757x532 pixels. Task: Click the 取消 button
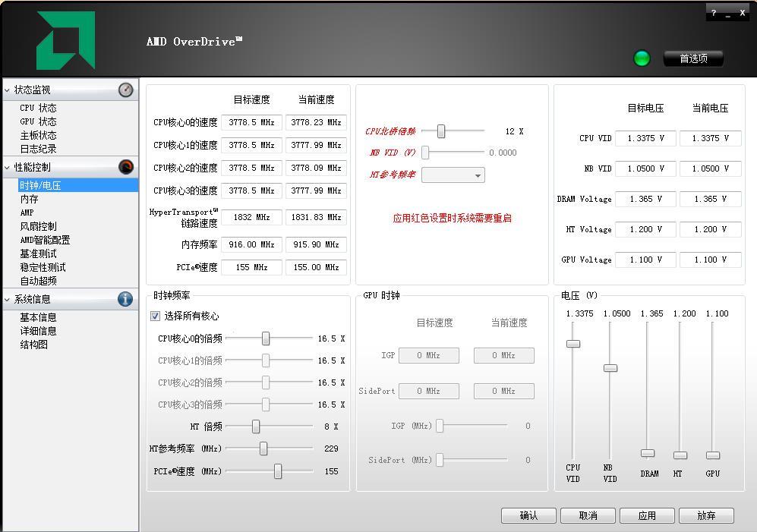coord(588,515)
